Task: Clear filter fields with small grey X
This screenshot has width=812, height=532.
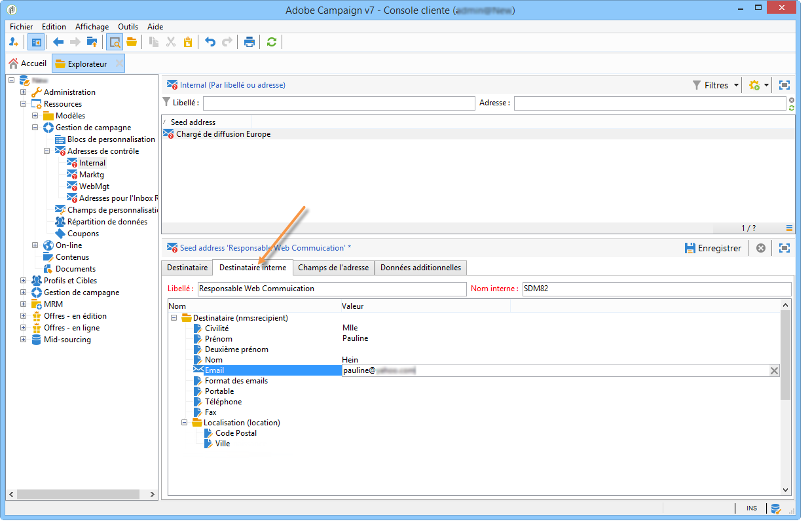Action: click(x=792, y=99)
